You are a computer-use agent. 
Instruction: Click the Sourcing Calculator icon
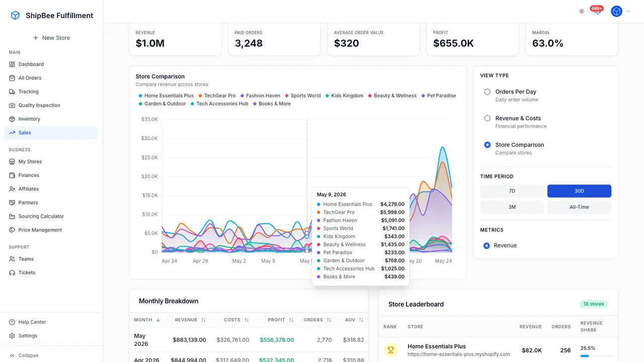[x=13, y=216]
